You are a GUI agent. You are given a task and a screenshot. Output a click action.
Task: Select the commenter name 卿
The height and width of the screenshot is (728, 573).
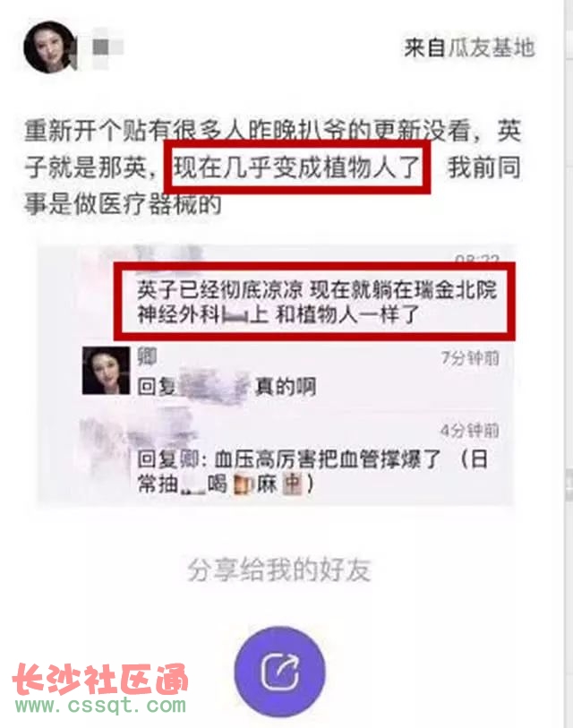pyautogui.click(x=147, y=357)
